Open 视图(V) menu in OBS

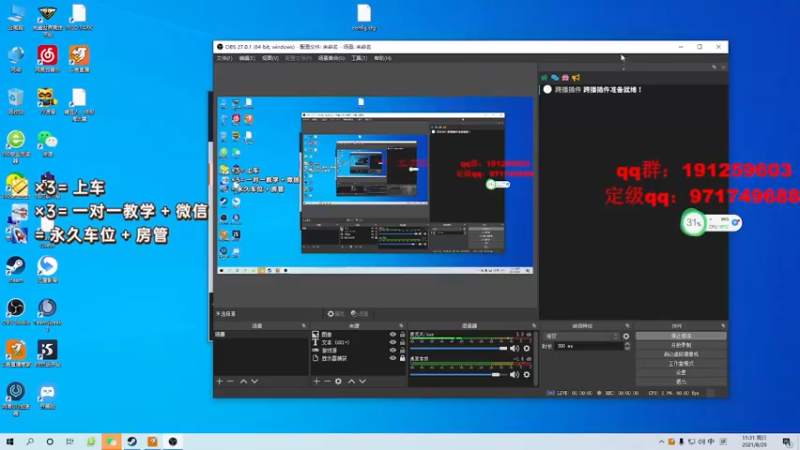pos(270,58)
